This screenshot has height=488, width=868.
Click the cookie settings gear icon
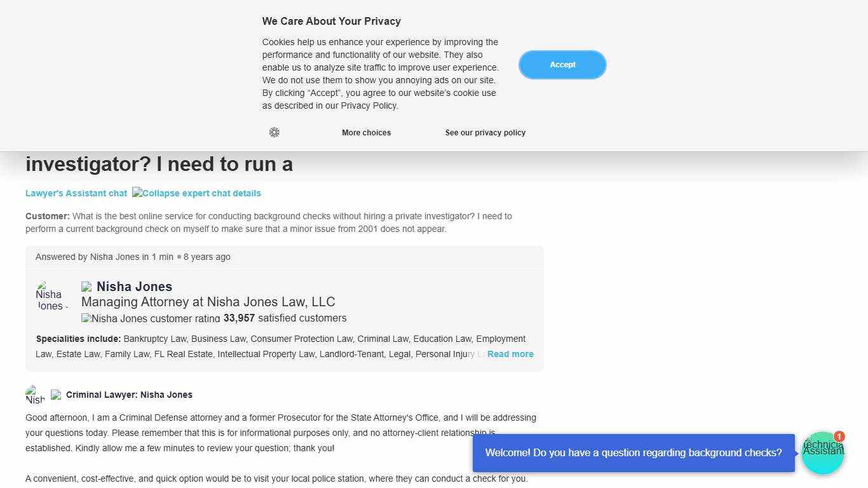pos(274,132)
